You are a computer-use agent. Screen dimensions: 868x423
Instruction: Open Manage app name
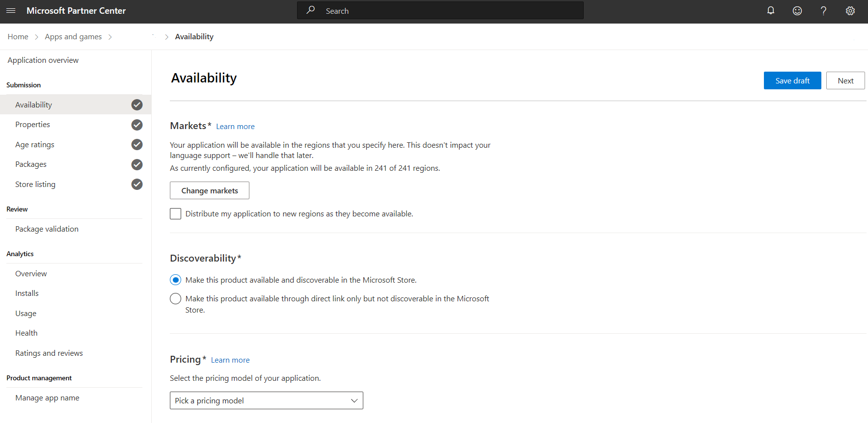click(x=47, y=398)
